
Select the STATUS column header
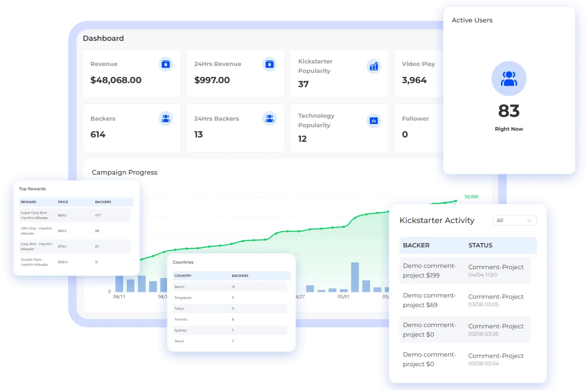point(480,245)
